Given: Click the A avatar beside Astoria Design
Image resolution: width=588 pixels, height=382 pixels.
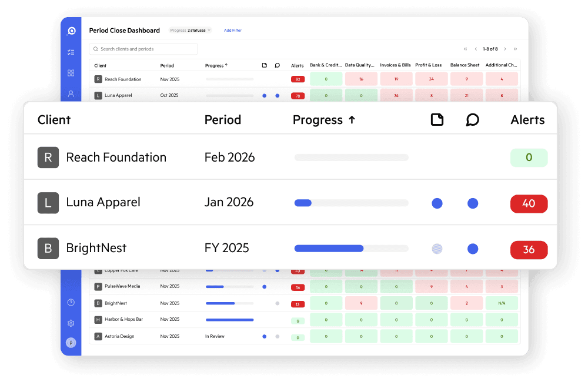Looking at the screenshot, I should [x=98, y=336].
